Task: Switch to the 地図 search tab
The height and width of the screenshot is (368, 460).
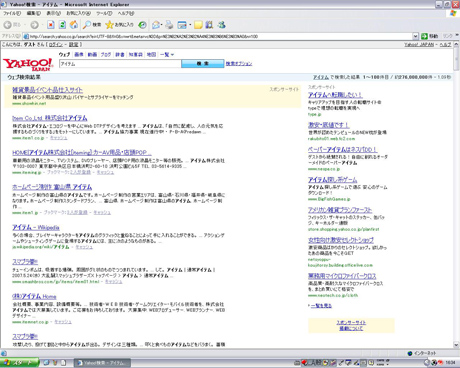Action: [151, 54]
